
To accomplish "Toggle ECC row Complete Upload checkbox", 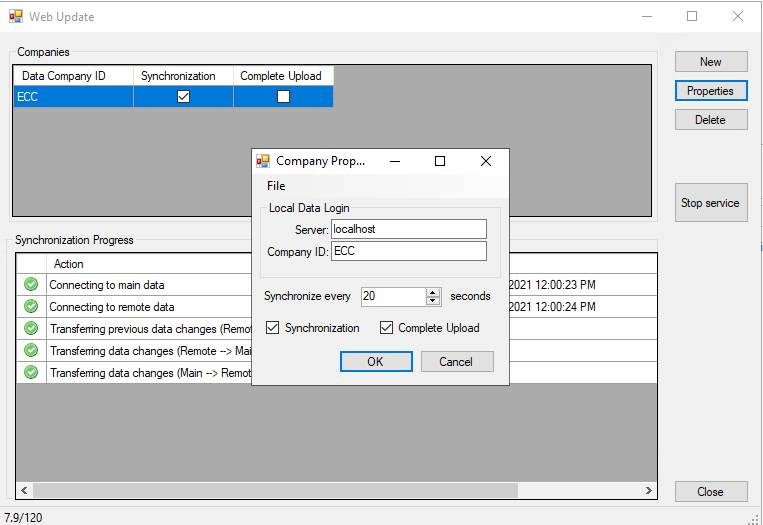I will tap(283, 97).
